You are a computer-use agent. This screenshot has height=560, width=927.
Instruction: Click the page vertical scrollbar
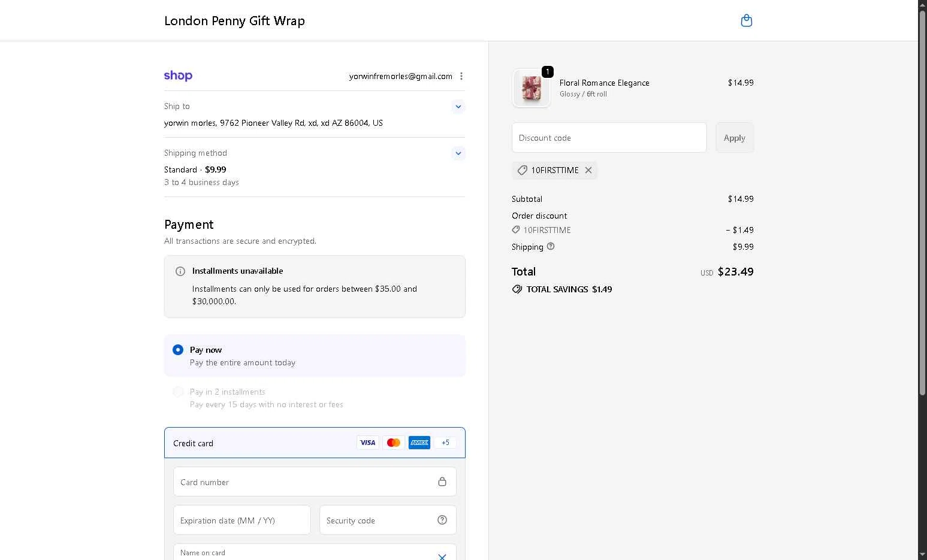(x=922, y=204)
